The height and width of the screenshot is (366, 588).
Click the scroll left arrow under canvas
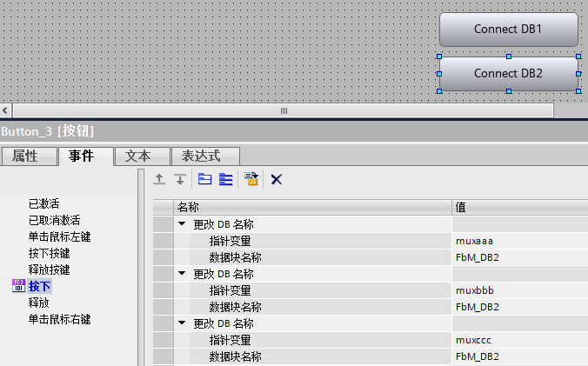pos(6,110)
